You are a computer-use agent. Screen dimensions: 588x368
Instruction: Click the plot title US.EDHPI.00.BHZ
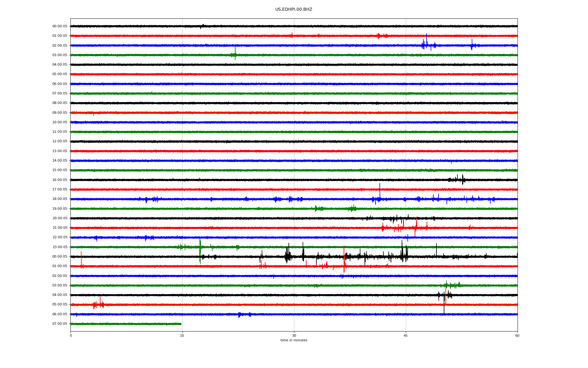pos(293,10)
